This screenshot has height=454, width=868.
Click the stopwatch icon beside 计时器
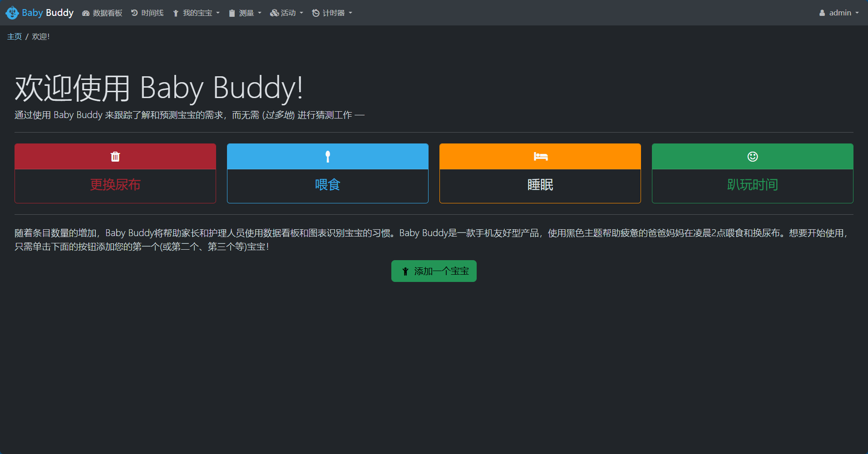pyautogui.click(x=316, y=13)
